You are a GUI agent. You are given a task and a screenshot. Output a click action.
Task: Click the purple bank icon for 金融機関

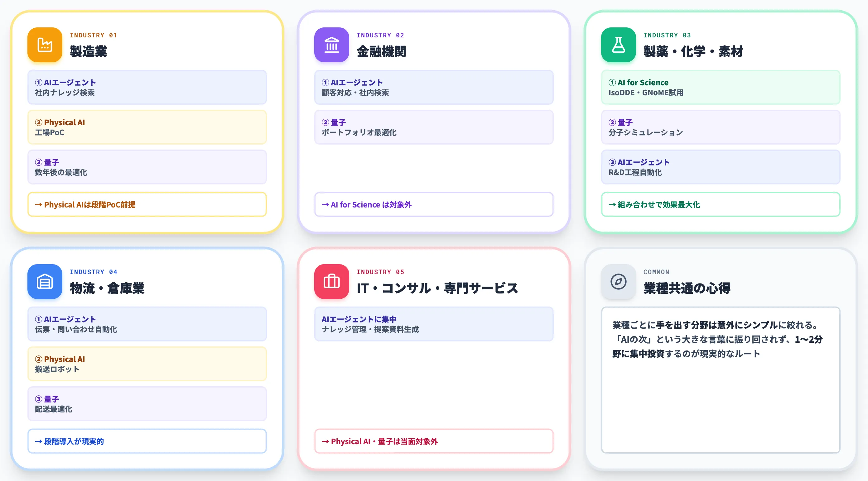[331, 45]
